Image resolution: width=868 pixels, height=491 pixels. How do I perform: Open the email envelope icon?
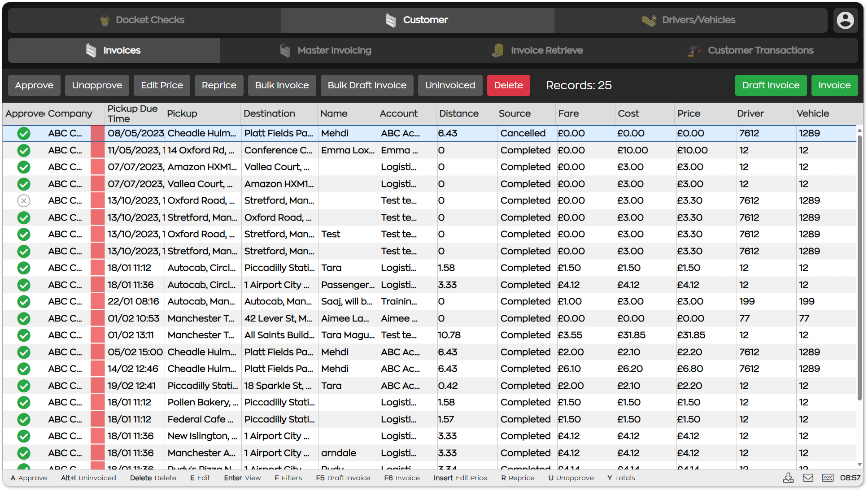point(808,478)
